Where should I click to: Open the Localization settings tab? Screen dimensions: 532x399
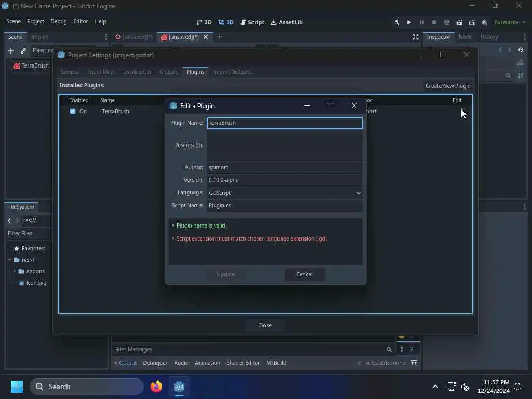click(x=137, y=72)
